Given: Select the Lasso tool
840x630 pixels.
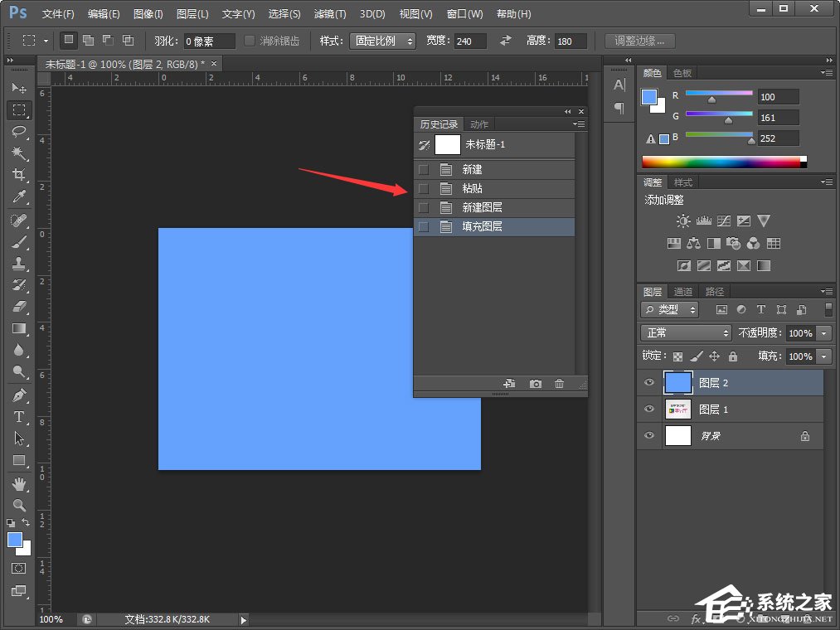Looking at the screenshot, I should pos(19,131).
